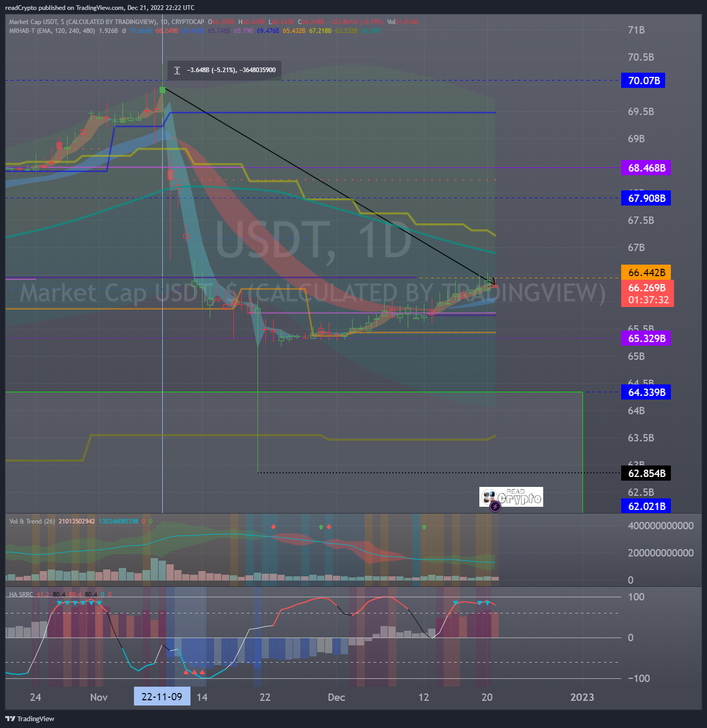The height and width of the screenshot is (728, 707).
Task: Click the 24 date on time axis
Action: [36, 697]
